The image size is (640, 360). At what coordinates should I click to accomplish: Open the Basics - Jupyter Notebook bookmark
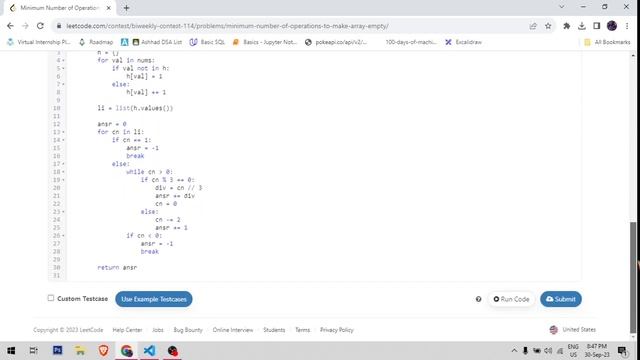click(x=264, y=42)
